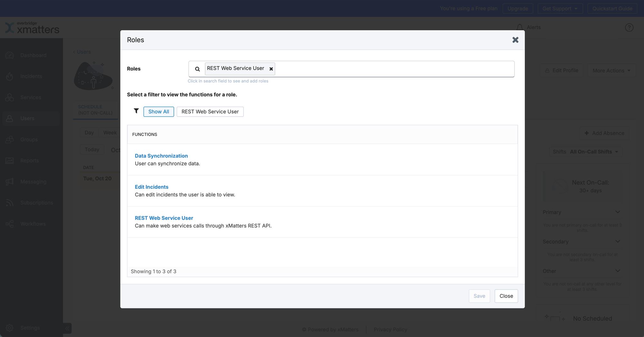Screen dimensions: 644x337
Task: Close the Roles dialog with the X icon
Action: click(515, 40)
